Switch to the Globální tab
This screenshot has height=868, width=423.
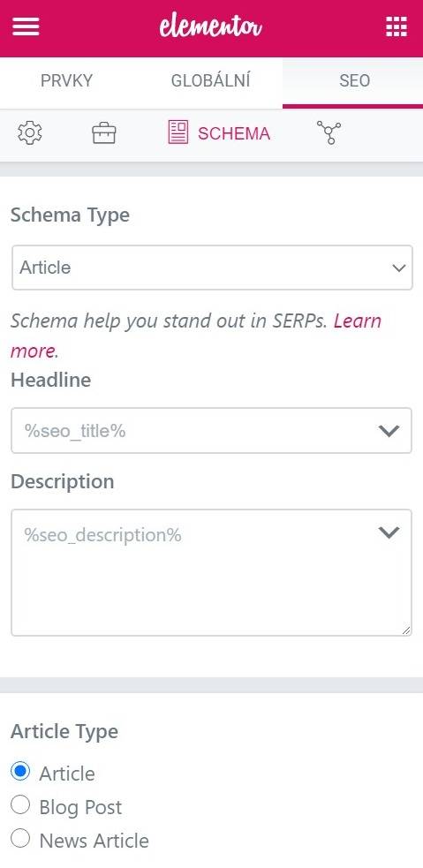[x=210, y=81]
